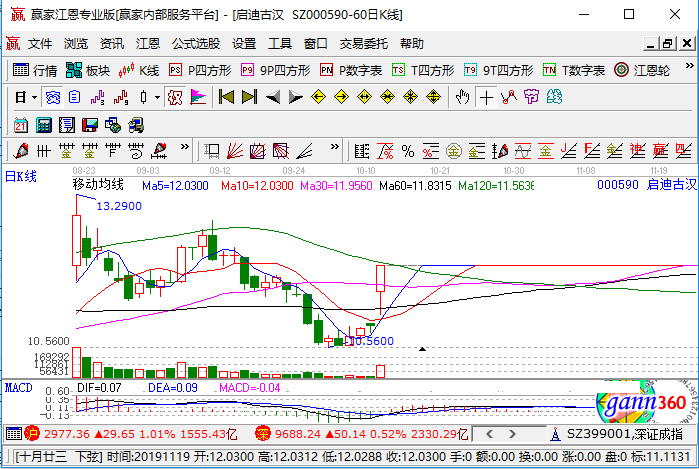Open the 江恩 menu
This screenshot has width=699, height=469.
coord(148,44)
